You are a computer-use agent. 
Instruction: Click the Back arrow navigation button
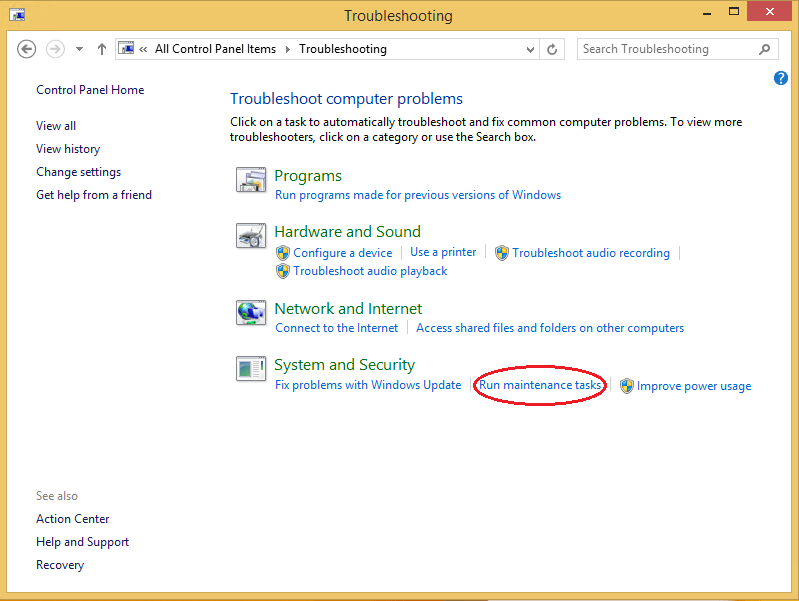(x=26, y=49)
